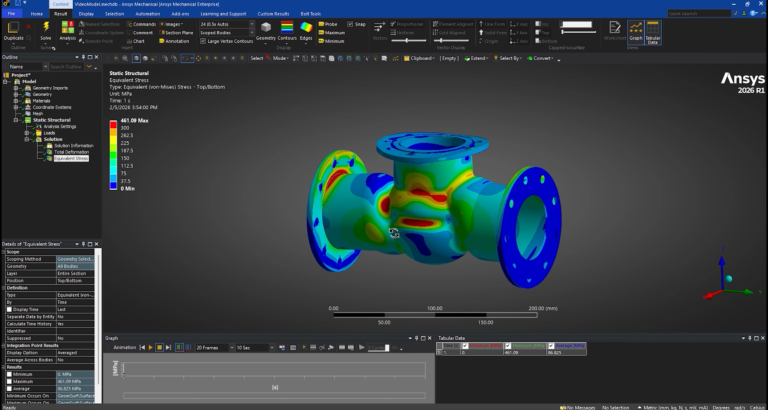Switch to the Custom Results tab
This screenshot has height=410, width=768.
point(273,14)
